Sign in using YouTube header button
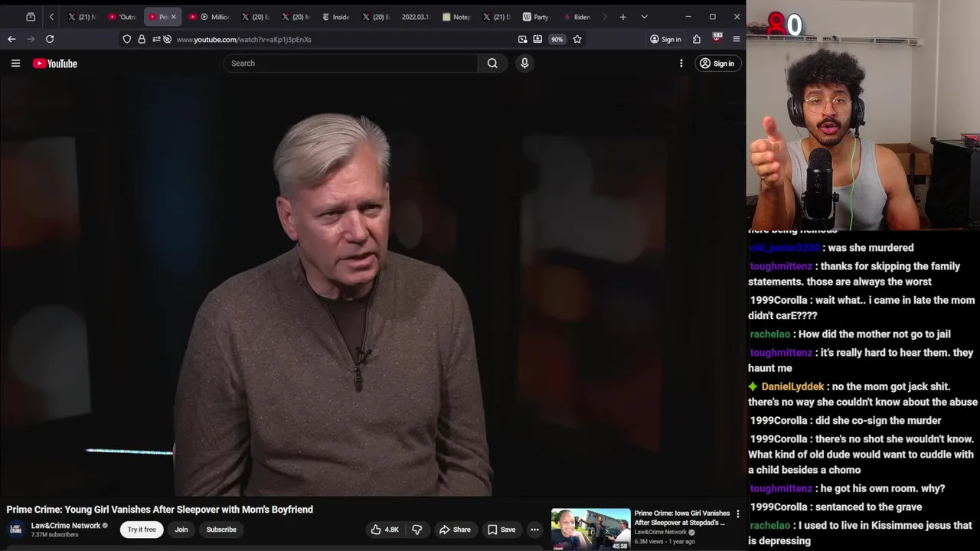Screen dimensions: 980x551 717,64
